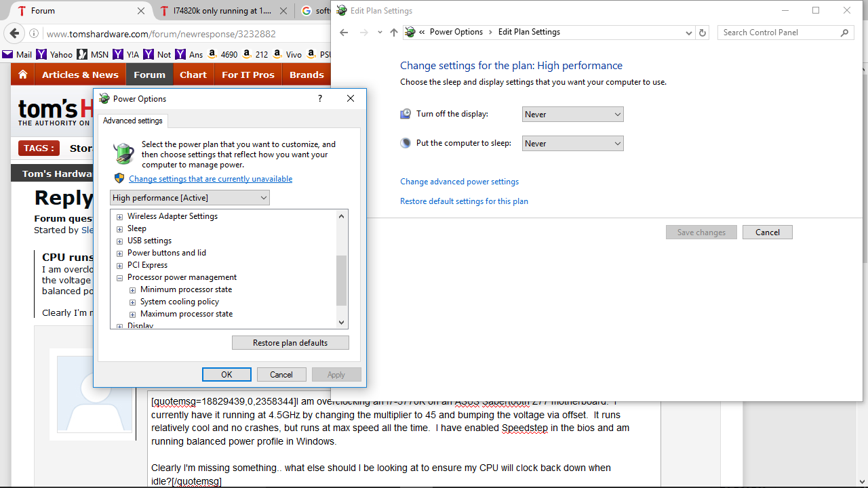Open the Amazon 212 bookmark

tap(256, 54)
